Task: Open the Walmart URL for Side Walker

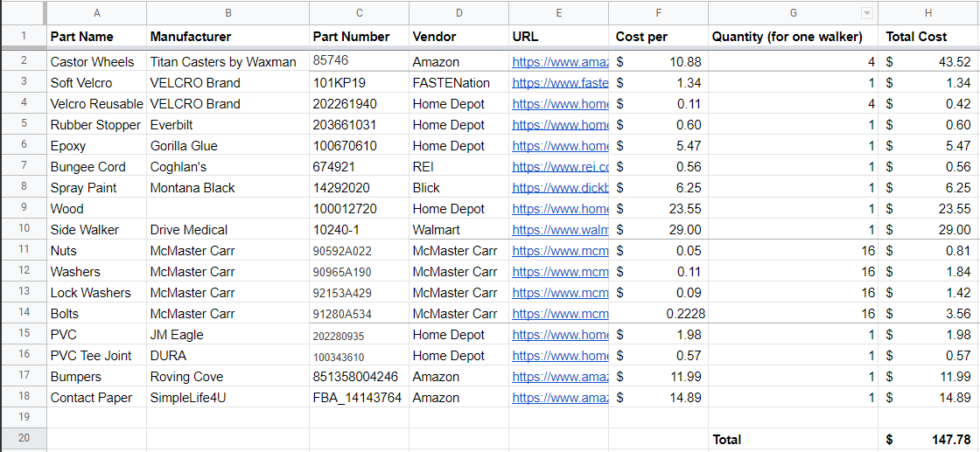Action: (x=560, y=230)
